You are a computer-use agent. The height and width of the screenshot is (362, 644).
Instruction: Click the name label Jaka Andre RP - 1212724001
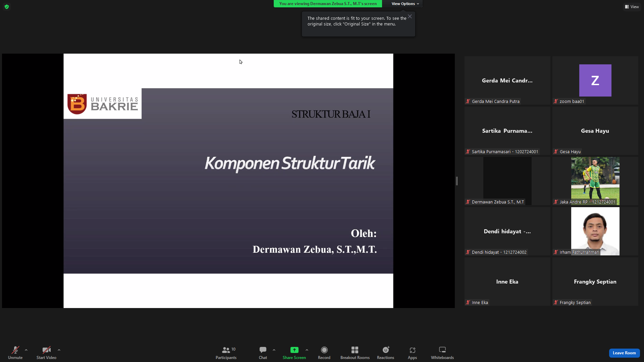coord(587,202)
